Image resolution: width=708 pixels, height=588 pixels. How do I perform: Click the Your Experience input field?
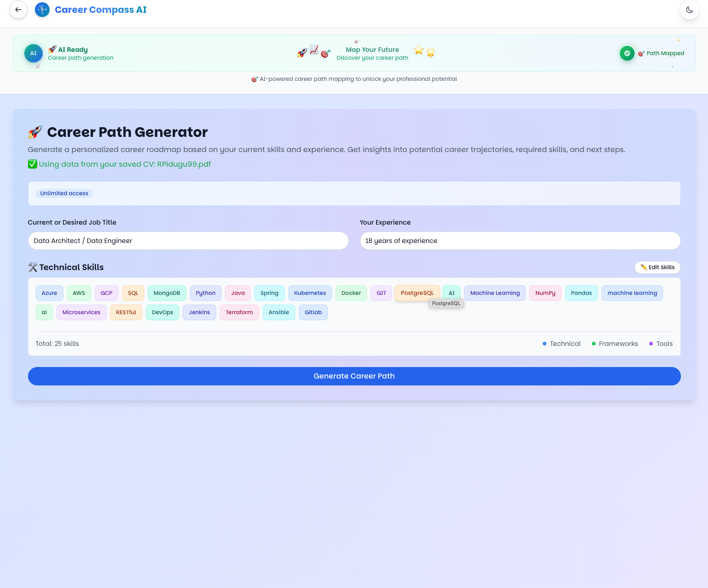click(519, 240)
